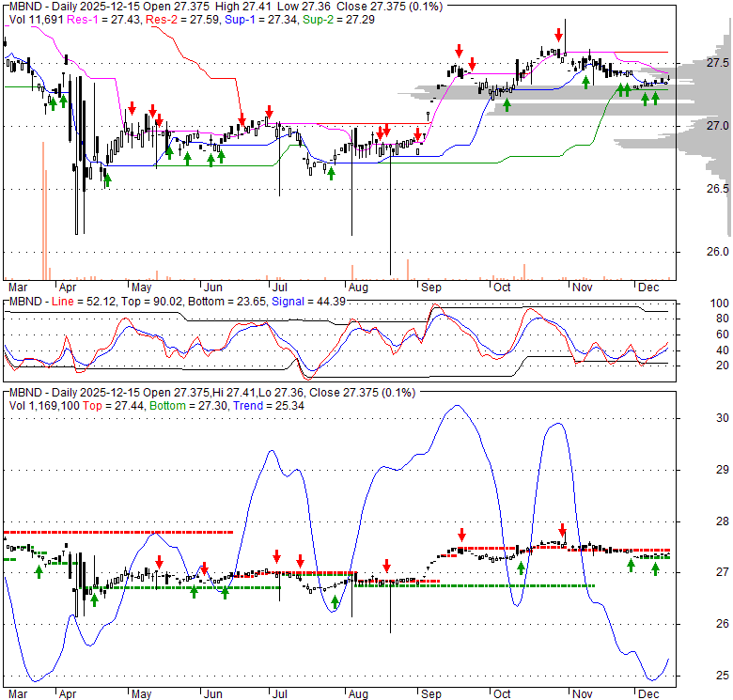This screenshot has height=700, width=733.
Task: Click the red down arrow in late October on the bottom chart
Action: click(x=563, y=530)
